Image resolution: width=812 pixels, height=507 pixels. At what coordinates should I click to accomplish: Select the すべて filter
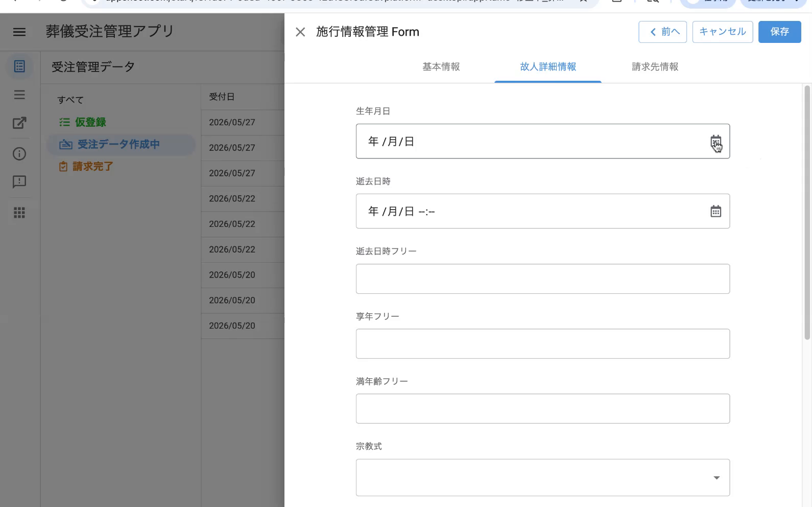70,100
